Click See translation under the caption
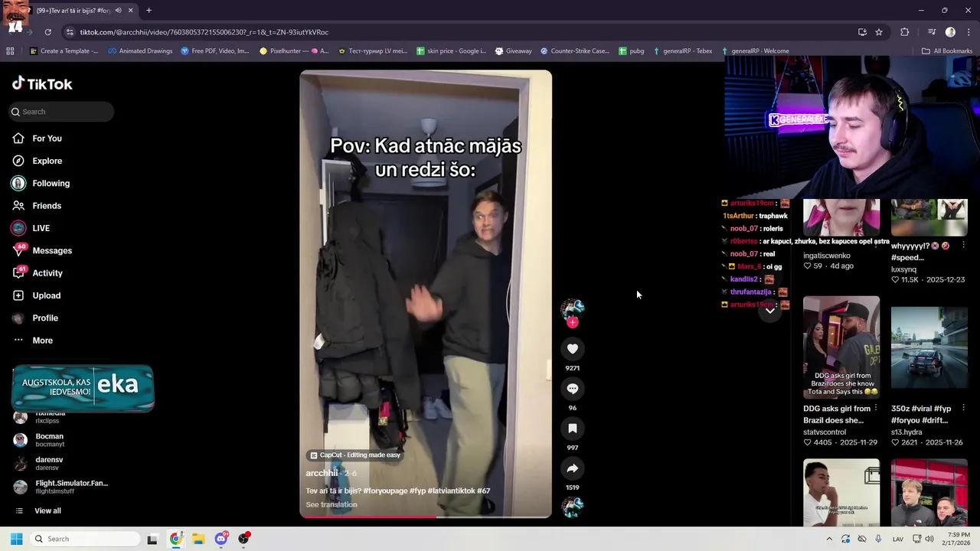This screenshot has height=551, width=980. (331, 504)
